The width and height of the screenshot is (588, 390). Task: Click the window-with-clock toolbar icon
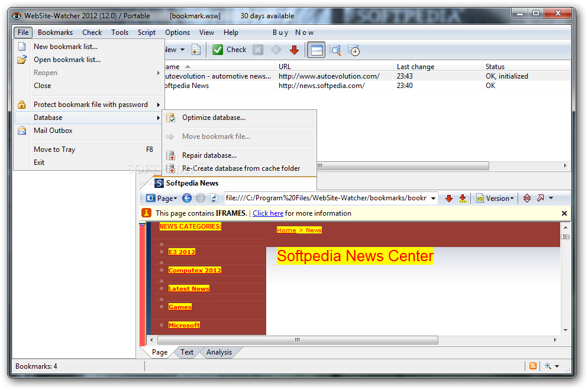[354, 50]
